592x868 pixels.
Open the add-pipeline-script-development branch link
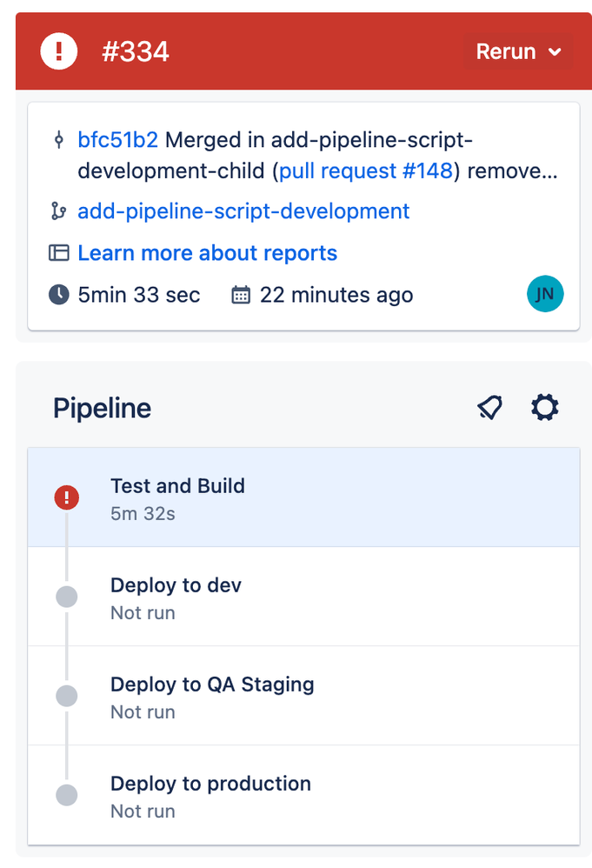pyautogui.click(x=243, y=211)
